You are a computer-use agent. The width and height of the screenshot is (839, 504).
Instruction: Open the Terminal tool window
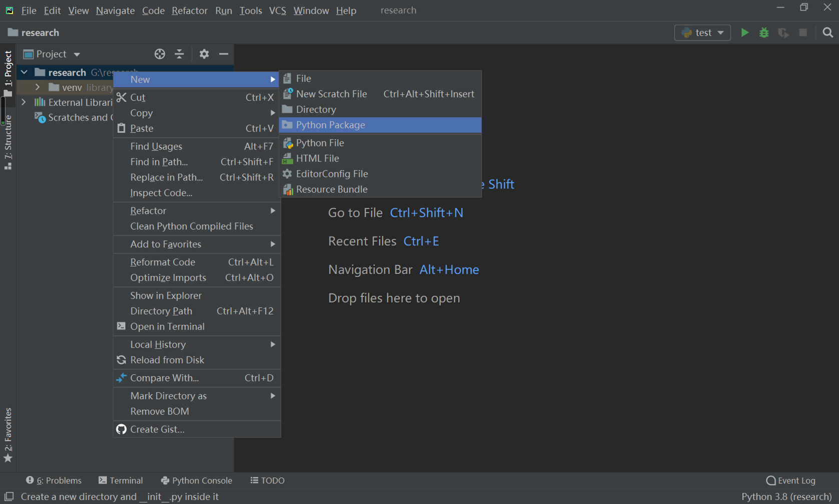click(x=121, y=480)
